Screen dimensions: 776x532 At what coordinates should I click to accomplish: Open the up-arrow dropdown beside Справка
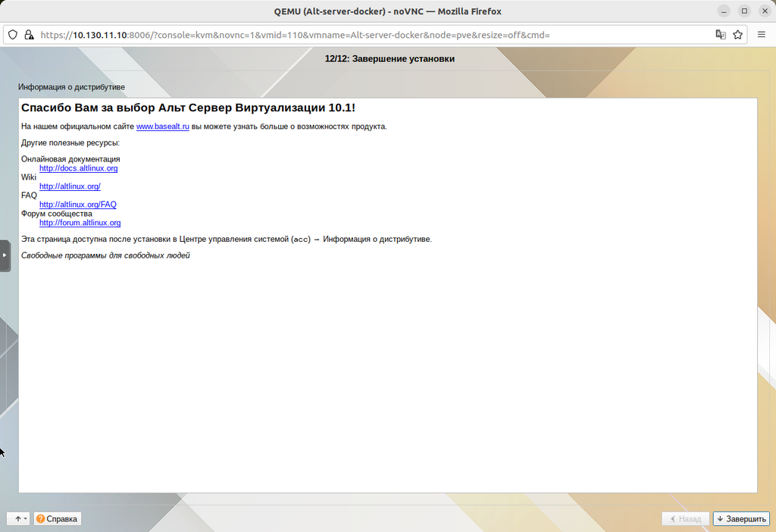coord(18,519)
